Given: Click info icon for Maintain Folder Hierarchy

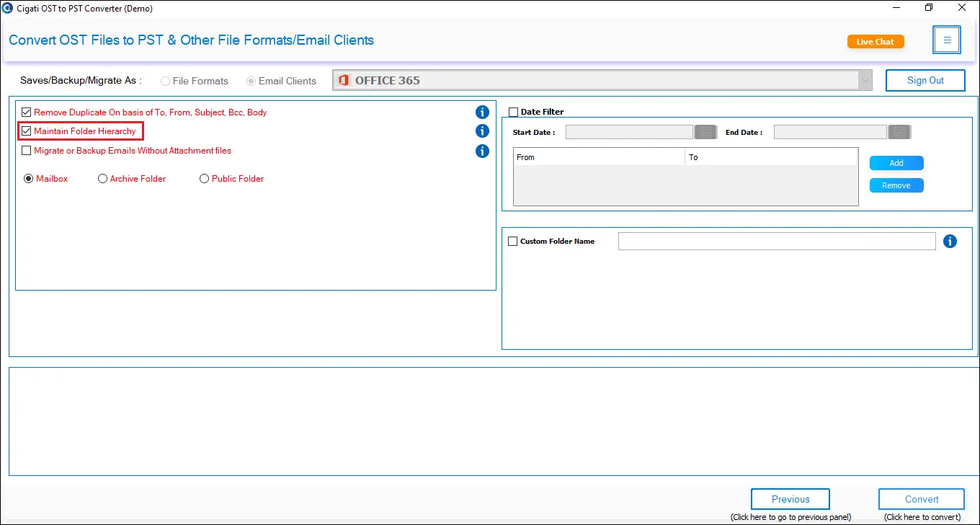Looking at the screenshot, I should pos(483,131).
